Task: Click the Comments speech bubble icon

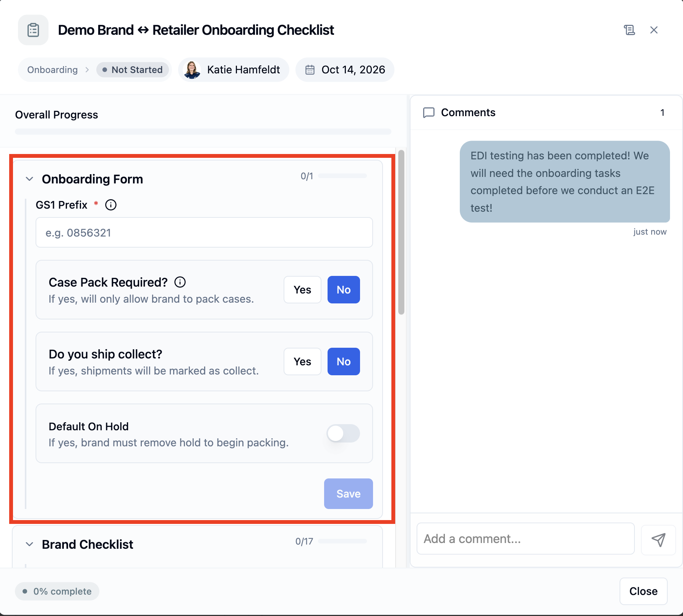Action: point(429,112)
